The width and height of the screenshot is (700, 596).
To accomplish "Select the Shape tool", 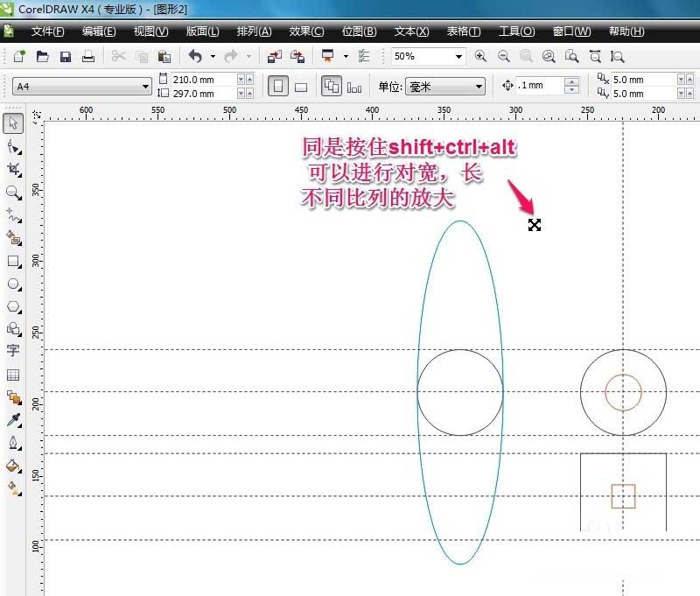I will pyautogui.click(x=12, y=148).
